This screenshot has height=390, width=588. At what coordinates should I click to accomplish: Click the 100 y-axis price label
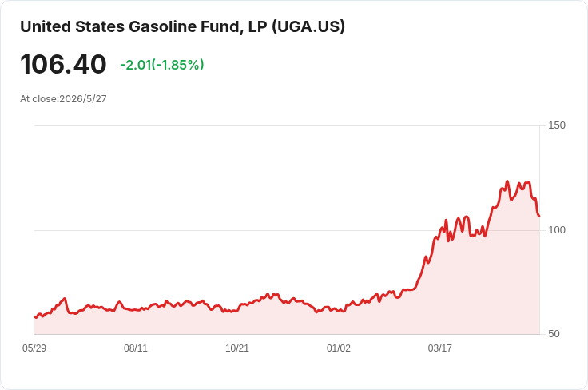pos(557,230)
